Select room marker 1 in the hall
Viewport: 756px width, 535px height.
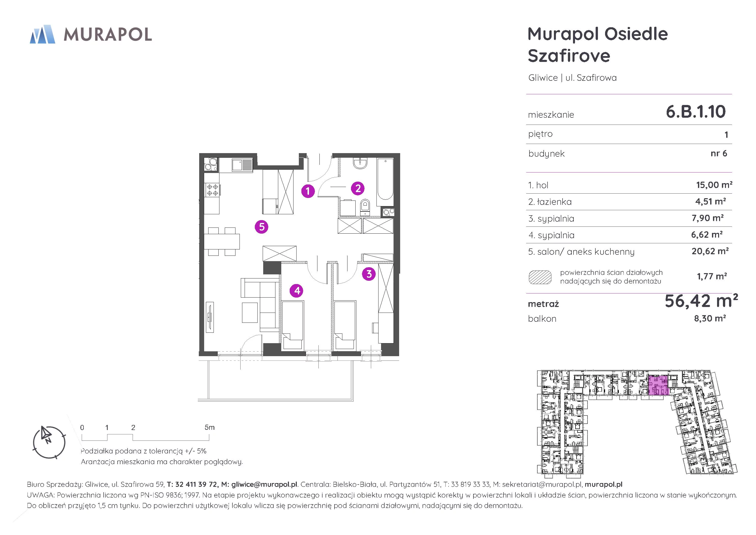308,191
